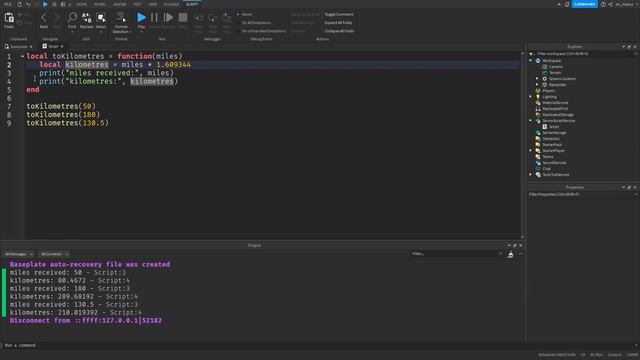Click the Pause test button
The height and width of the screenshot is (360, 640).
point(154,17)
